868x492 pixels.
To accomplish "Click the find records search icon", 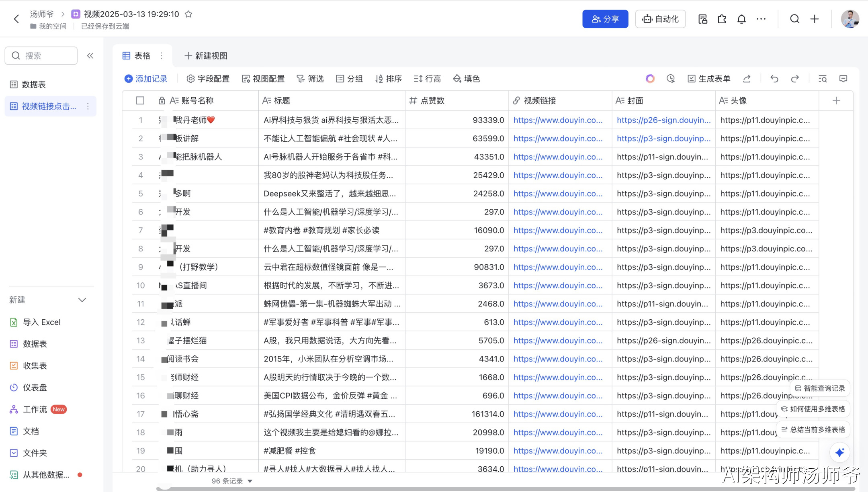I will coord(822,79).
